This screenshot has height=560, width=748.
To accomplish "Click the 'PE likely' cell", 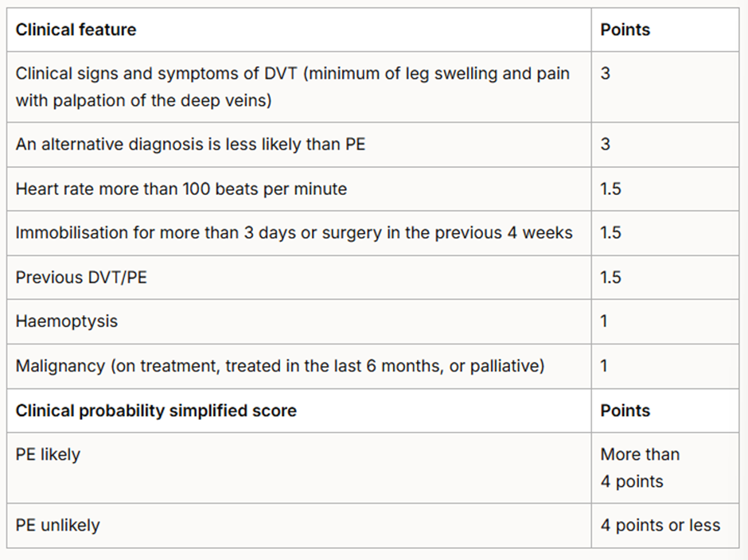I will (48, 455).
